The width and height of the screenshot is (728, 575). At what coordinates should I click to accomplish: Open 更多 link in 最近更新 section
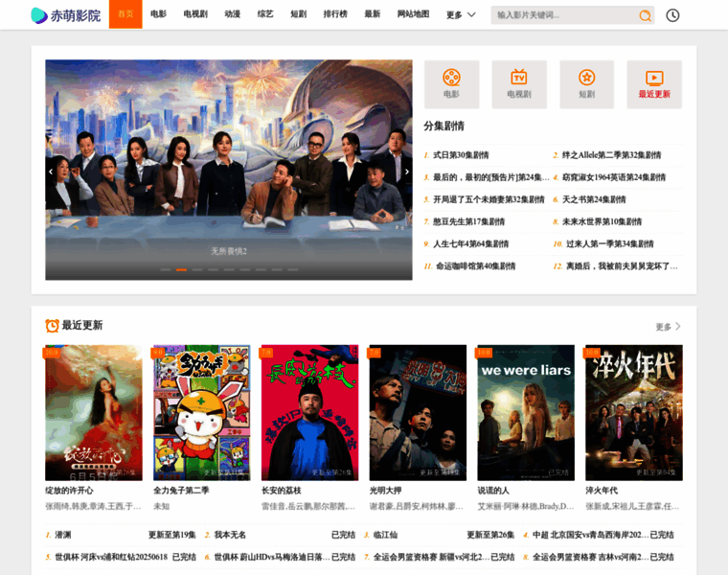tap(668, 327)
